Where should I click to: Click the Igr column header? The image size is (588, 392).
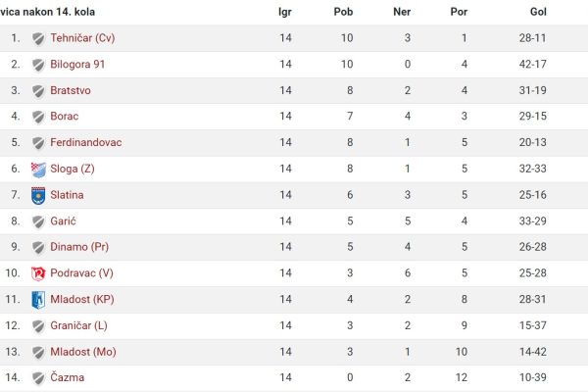pos(285,12)
